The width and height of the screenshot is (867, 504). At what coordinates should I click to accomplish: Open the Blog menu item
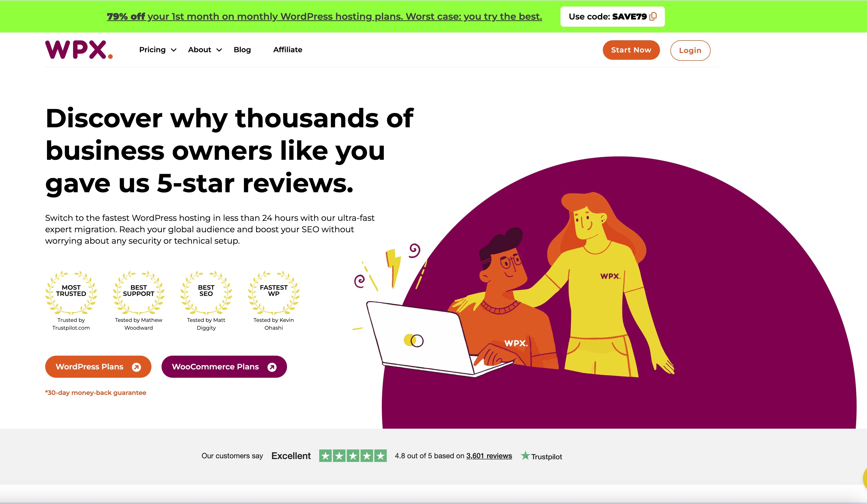(242, 50)
